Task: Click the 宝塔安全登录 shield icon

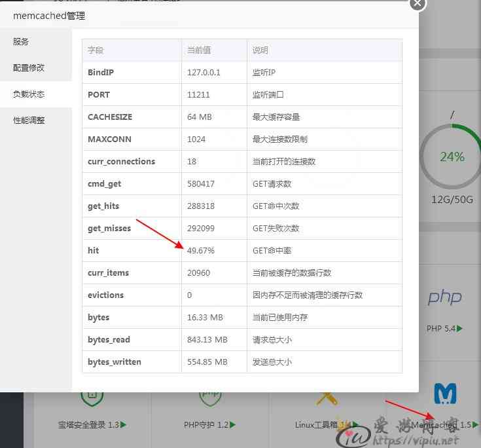Action: (92, 399)
